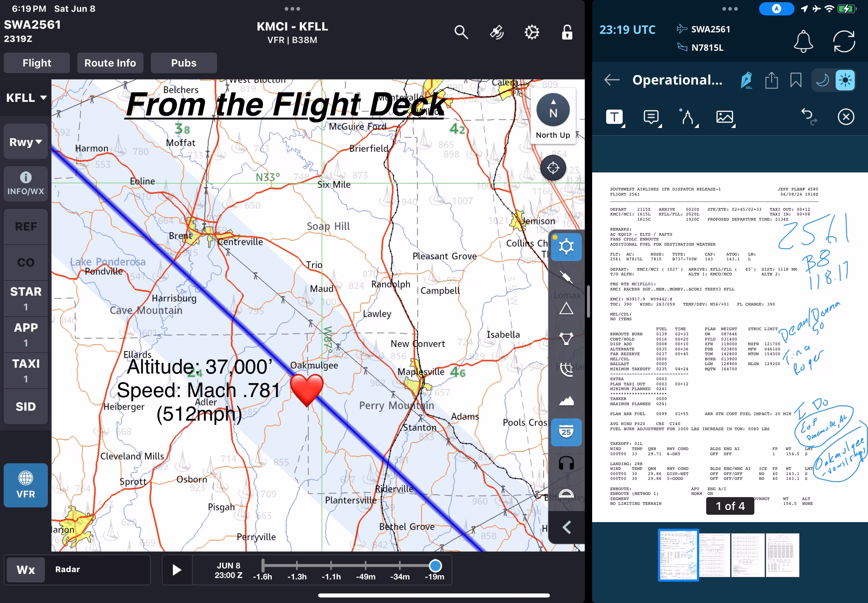Viewport: 868px width, 603px height.
Task: Undo the last annotation
Action: [x=809, y=116]
